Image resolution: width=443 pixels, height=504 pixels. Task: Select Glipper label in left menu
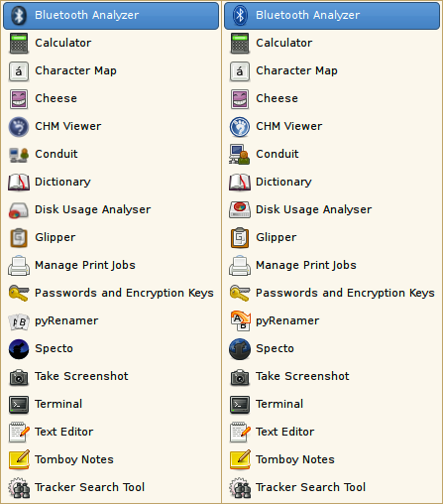pyautogui.click(x=55, y=238)
